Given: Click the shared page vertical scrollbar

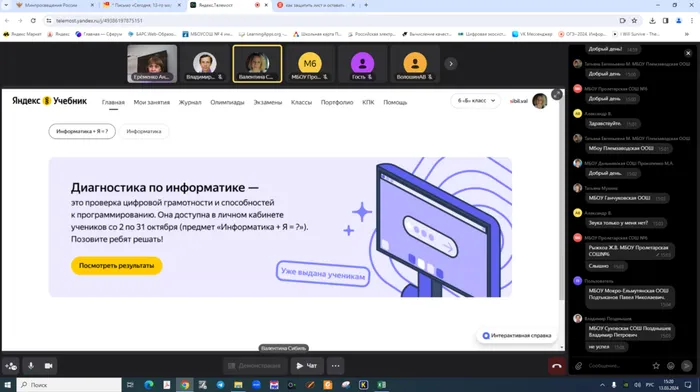Looking at the screenshot, I should [x=562, y=196].
